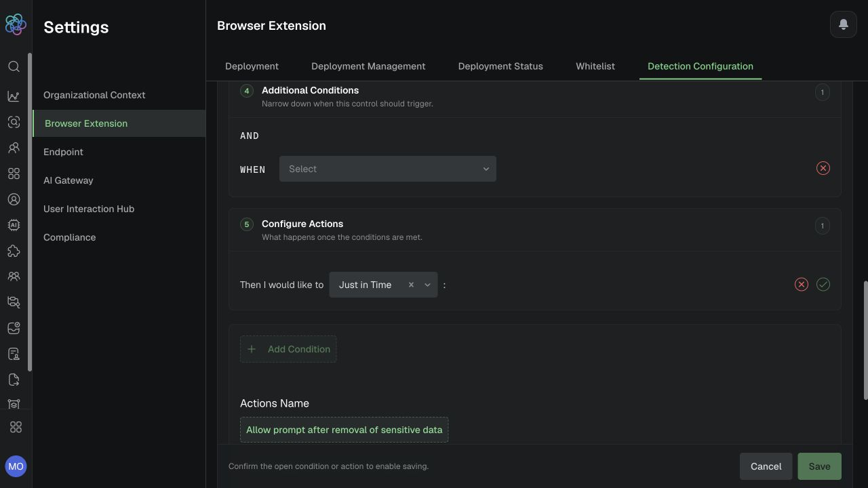The height and width of the screenshot is (488, 868).
Task: Open the file export arrow icon
Action: (x=14, y=380)
